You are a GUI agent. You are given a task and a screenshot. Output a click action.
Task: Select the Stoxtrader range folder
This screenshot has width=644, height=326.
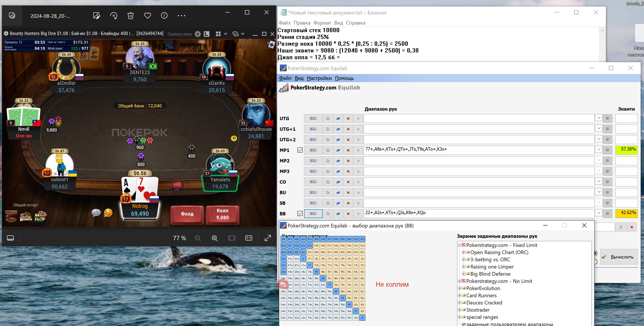pos(478,310)
